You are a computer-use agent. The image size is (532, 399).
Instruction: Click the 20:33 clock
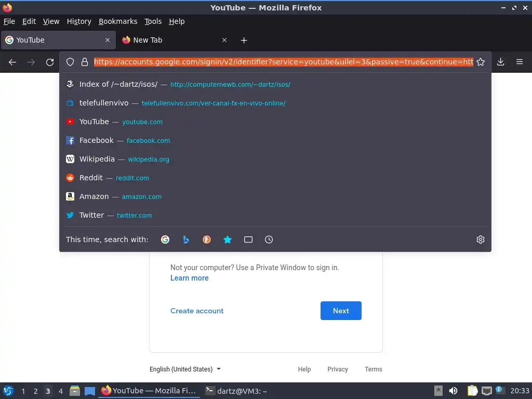pos(520,391)
